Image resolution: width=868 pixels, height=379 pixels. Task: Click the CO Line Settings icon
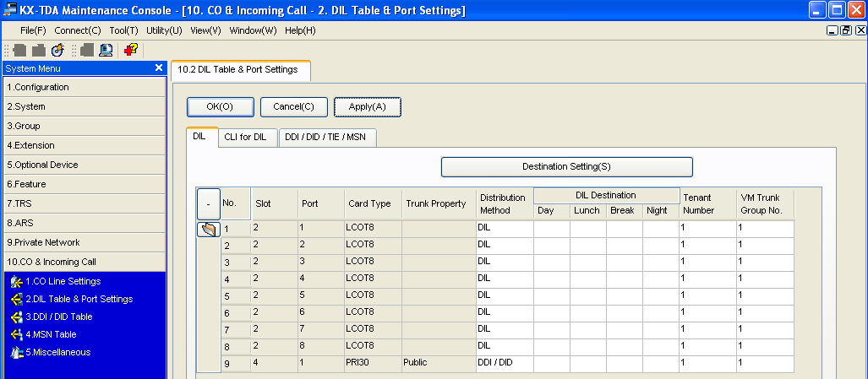[x=17, y=282]
